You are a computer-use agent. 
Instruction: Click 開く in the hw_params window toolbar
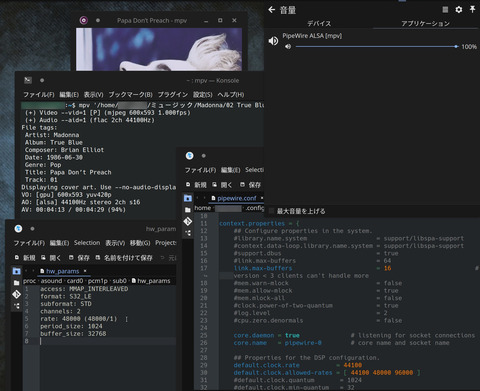51,258
